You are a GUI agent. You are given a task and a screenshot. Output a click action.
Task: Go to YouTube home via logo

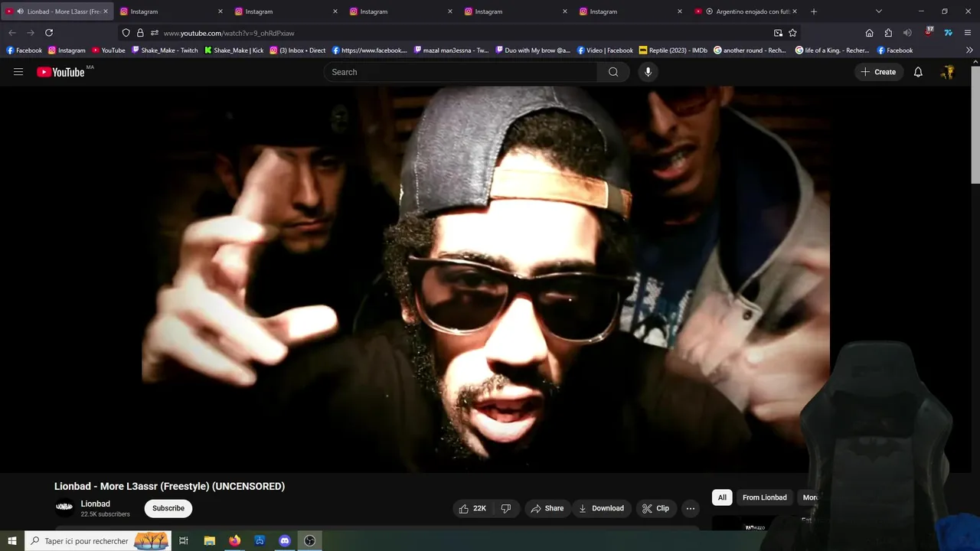60,72
